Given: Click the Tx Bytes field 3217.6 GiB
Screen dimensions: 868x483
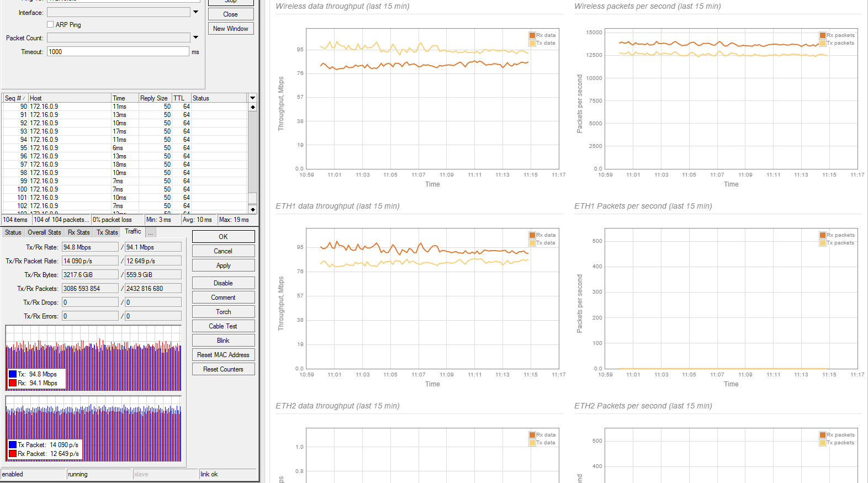Looking at the screenshot, I should 90,275.
